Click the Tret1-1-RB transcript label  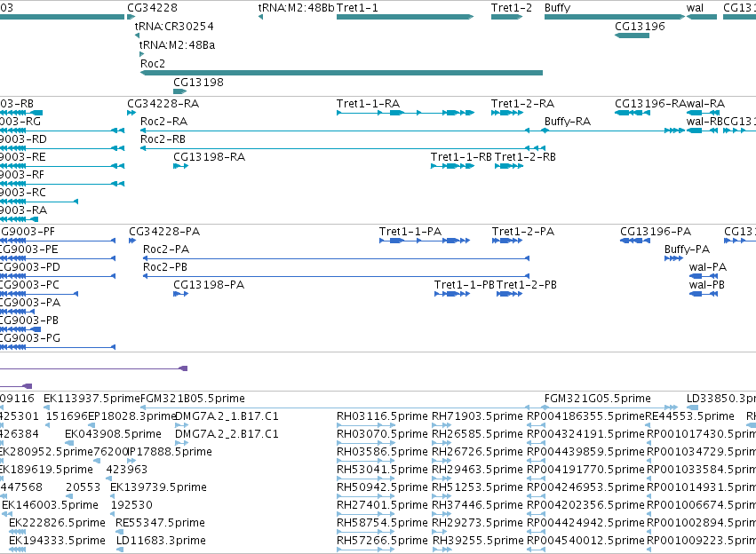(x=461, y=157)
